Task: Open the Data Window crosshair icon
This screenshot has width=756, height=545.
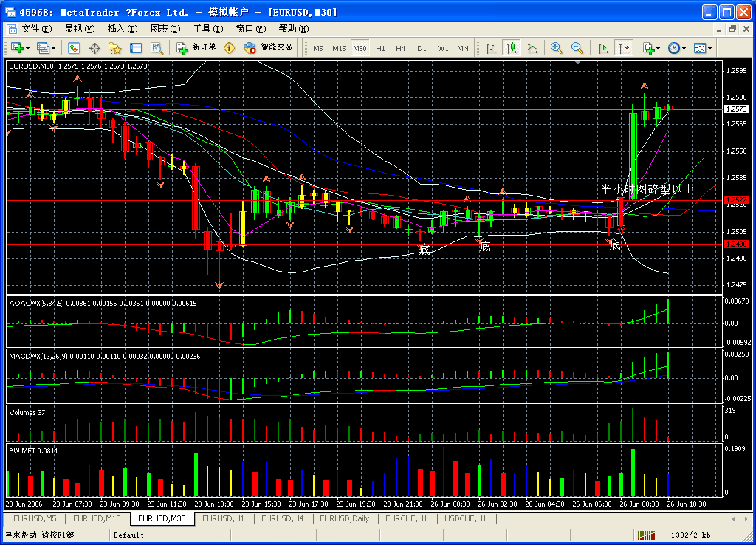Action: pos(95,48)
